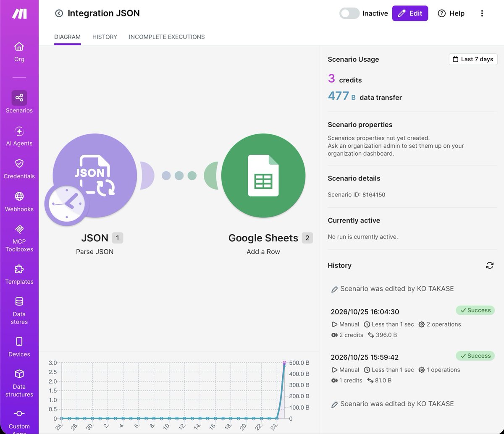504x434 pixels.
Task: Click the Success badge for the 15:59:42 run
Action: pos(475,356)
